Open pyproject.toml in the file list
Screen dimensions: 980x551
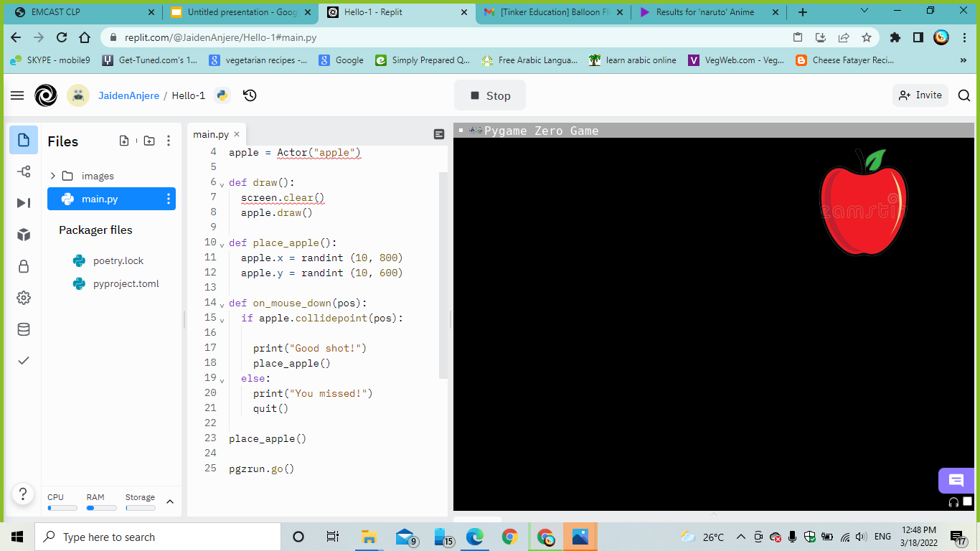pyautogui.click(x=126, y=283)
